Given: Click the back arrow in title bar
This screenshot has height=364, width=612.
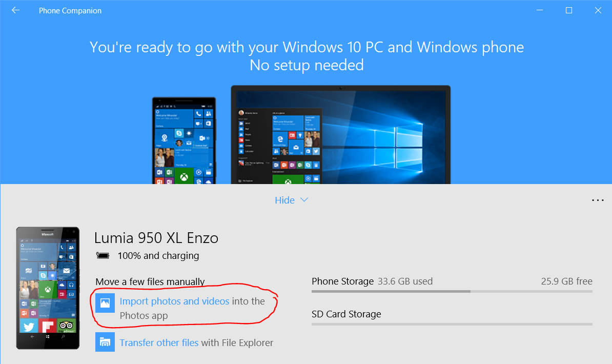Looking at the screenshot, I should (15, 10).
